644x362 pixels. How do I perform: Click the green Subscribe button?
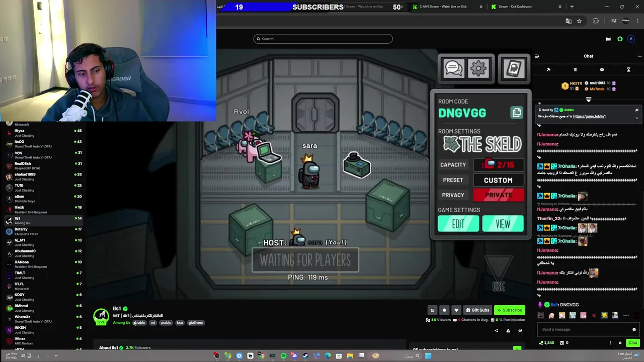(x=509, y=310)
